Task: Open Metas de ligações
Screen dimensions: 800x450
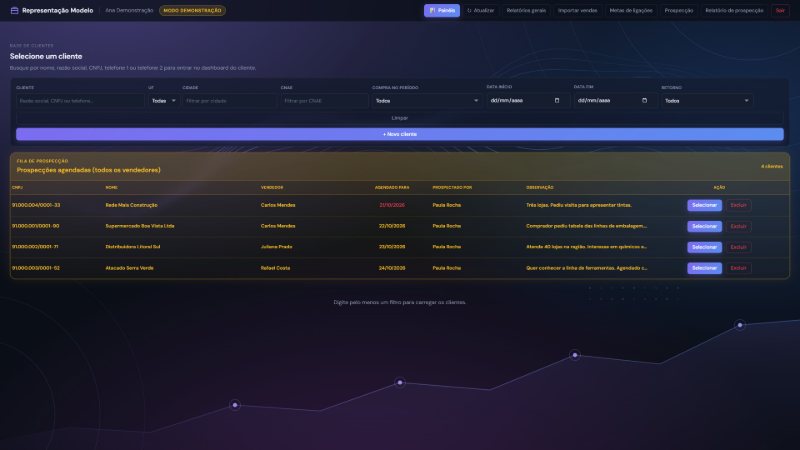Action: pyautogui.click(x=631, y=10)
